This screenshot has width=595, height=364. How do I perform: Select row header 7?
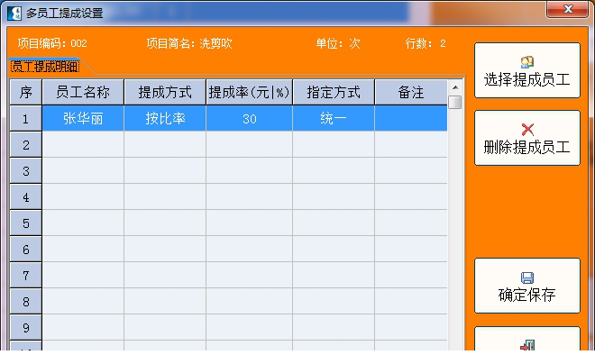coord(26,276)
